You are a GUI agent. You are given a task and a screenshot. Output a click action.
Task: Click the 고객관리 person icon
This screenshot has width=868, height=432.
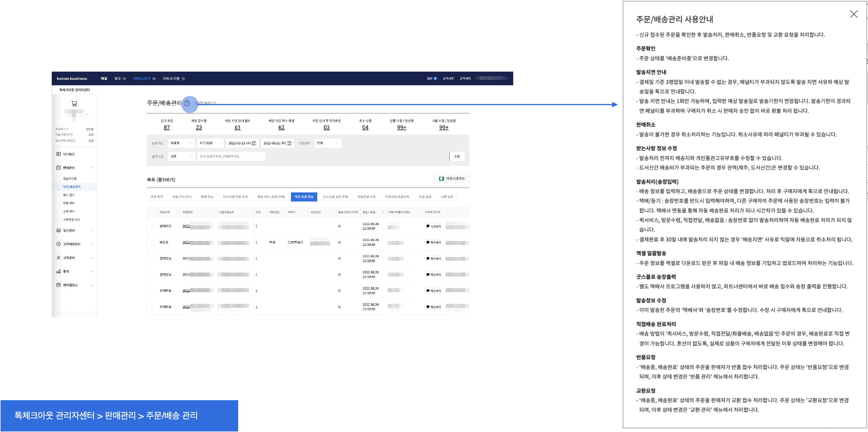click(x=59, y=258)
